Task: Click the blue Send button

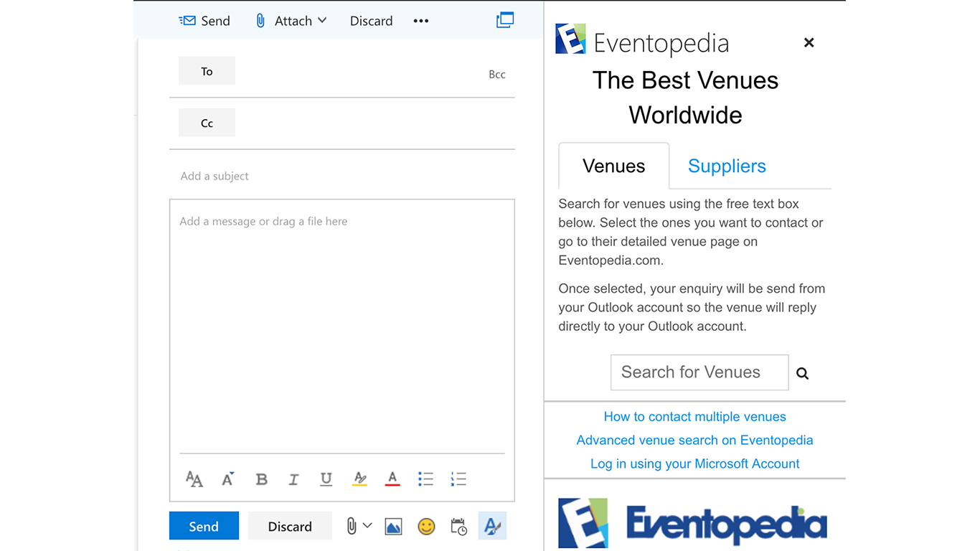Action: (204, 526)
